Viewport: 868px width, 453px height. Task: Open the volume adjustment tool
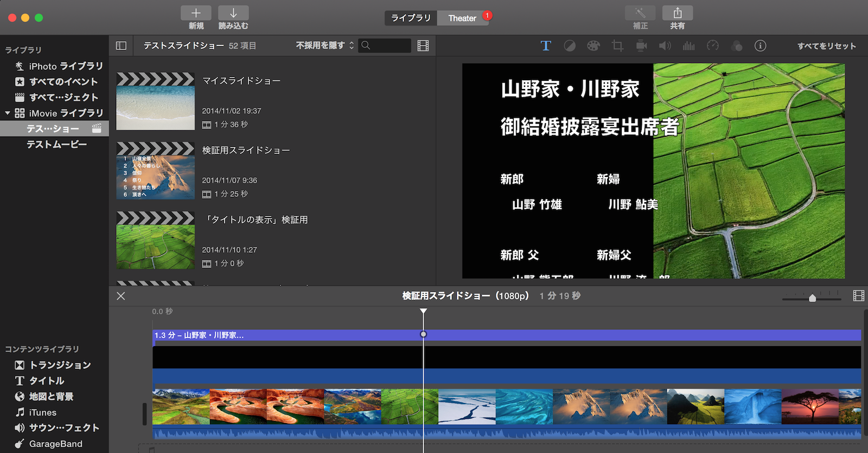tap(665, 46)
